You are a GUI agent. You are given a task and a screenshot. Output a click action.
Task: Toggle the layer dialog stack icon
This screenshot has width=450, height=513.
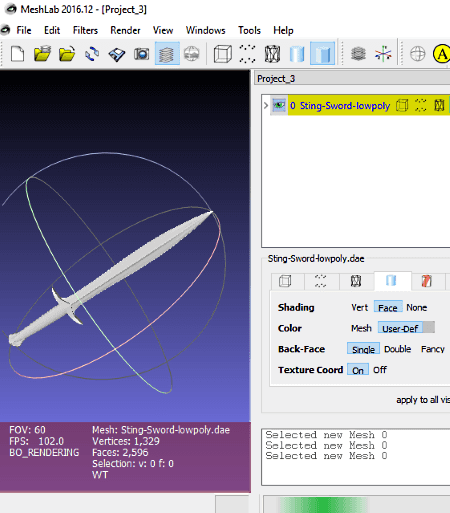[167, 54]
